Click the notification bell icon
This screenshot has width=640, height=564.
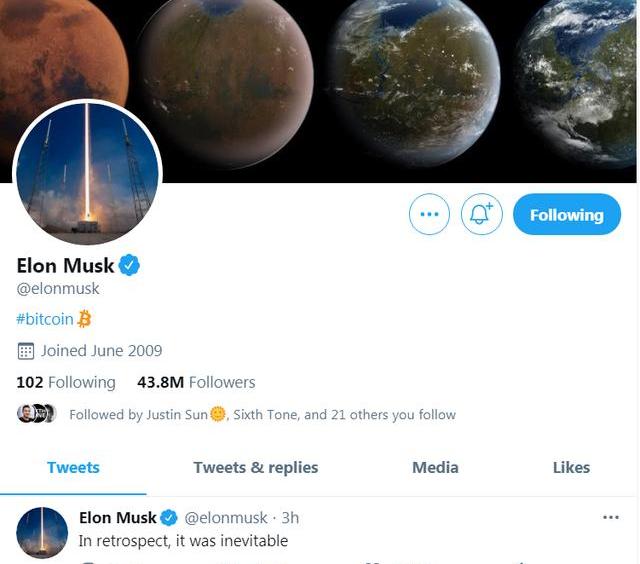(x=481, y=215)
